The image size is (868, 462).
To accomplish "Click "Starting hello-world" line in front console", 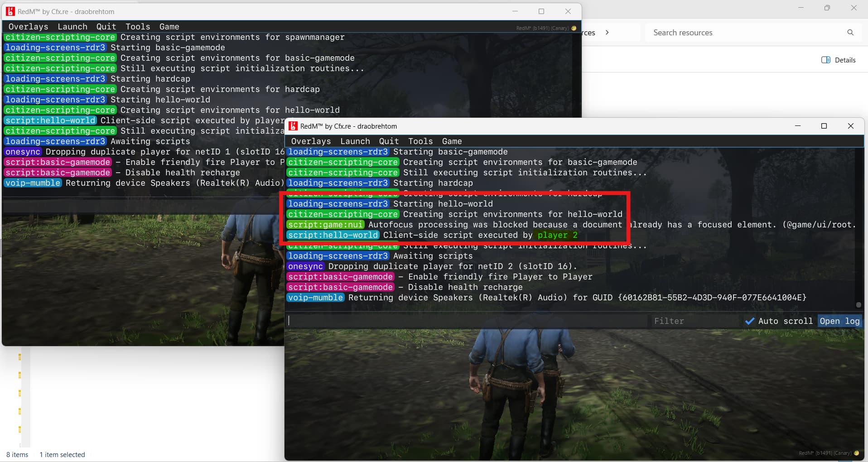I will pos(443,204).
